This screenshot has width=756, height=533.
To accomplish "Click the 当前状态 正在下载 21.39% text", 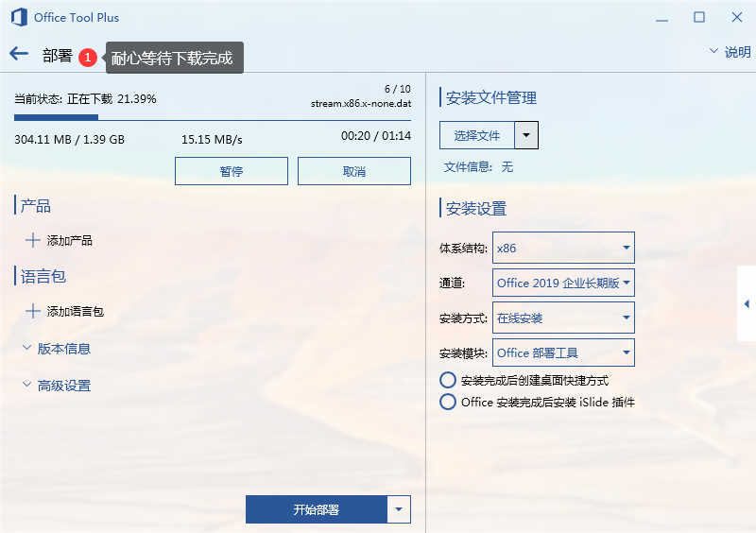I will point(85,99).
